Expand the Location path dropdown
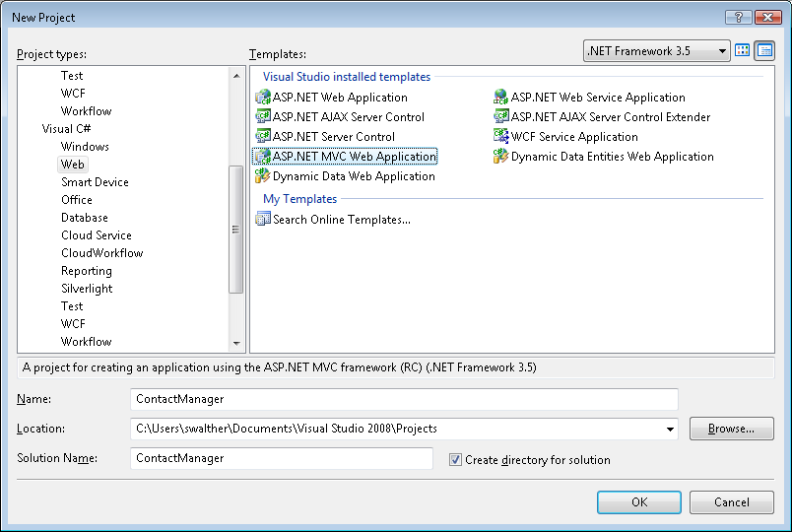792x532 pixels. pos(671,429)
